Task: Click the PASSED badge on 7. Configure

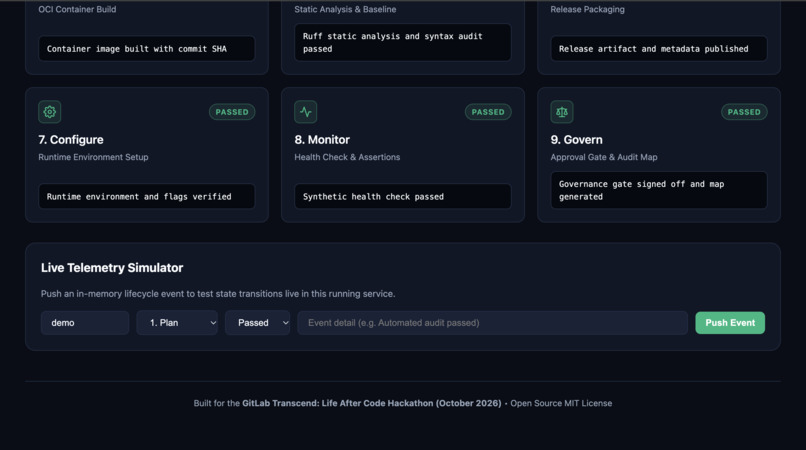Action: point(232,112)
